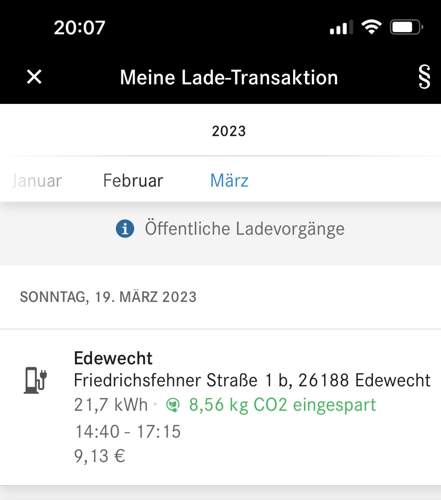The width and height of the screenshot is (441, 500).
Task: Open the Edewecht charging transaction
Action: point(220,407)
